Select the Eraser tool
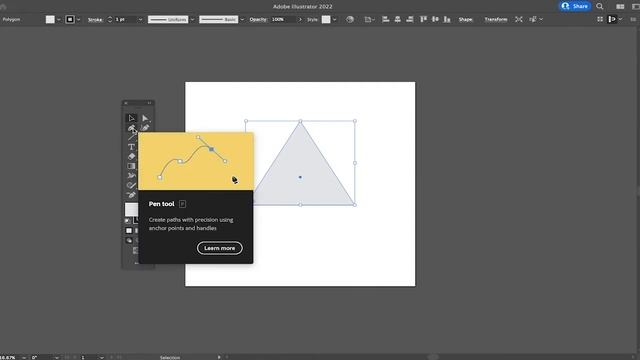This screenshot has width=640, height=360. click(x=131, y=156)
